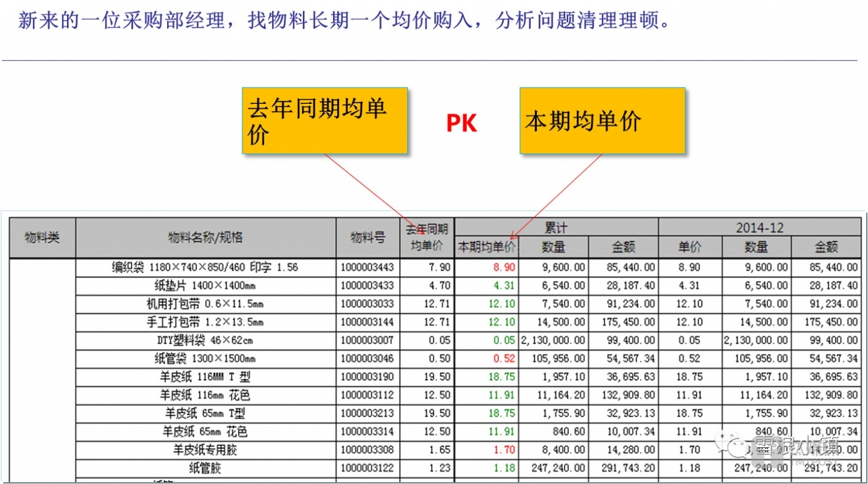Click the yellow callout reading 本期均单价
The height and width of the screenshot is (484, 868).
601,120
